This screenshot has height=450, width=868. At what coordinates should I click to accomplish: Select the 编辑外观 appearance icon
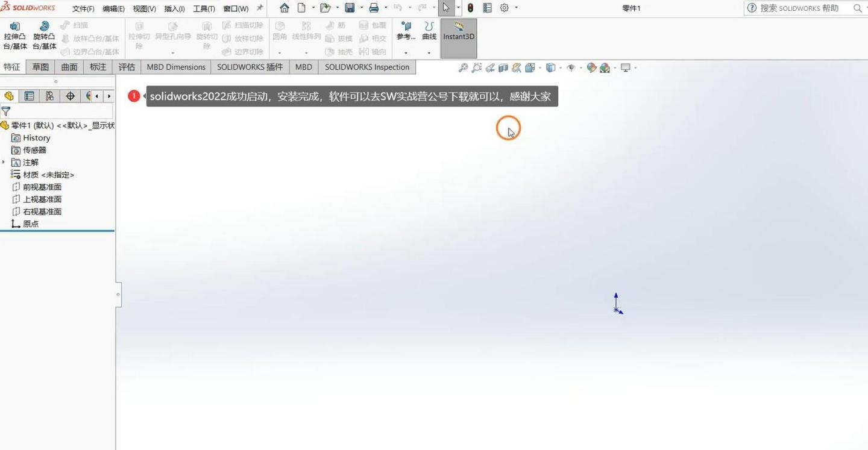coord(591,67)
